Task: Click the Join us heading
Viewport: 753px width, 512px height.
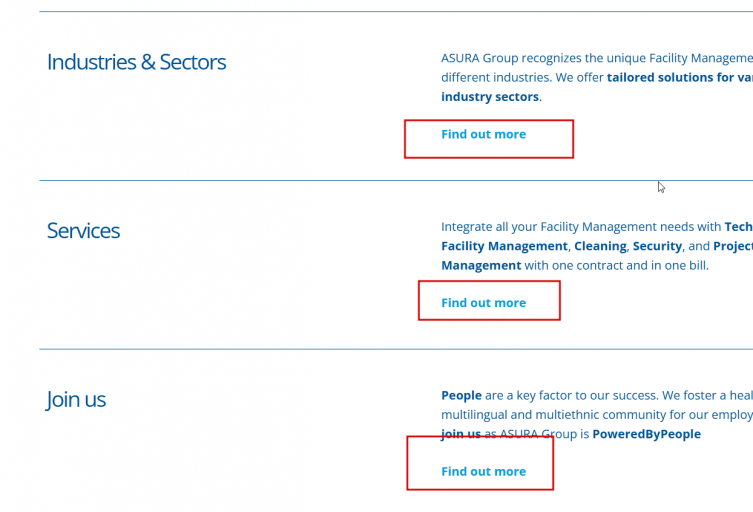Action: click(x=76, y=400)
